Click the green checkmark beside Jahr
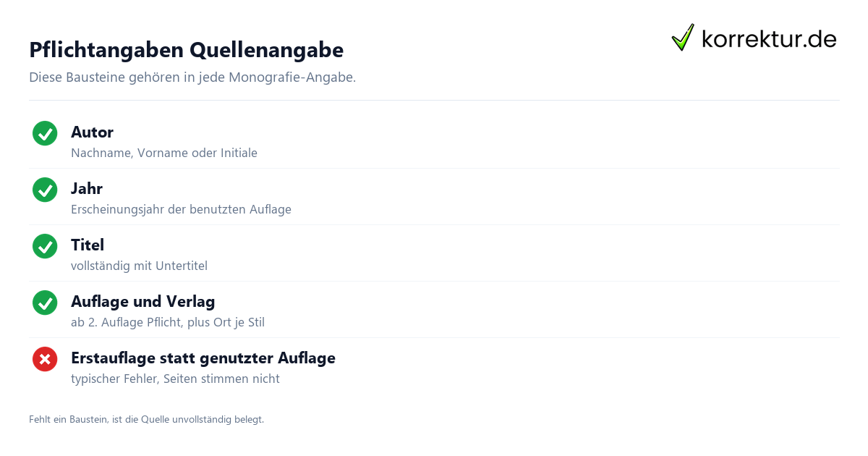The width and height of the screenshot is (868, 456). pos(45,190)
